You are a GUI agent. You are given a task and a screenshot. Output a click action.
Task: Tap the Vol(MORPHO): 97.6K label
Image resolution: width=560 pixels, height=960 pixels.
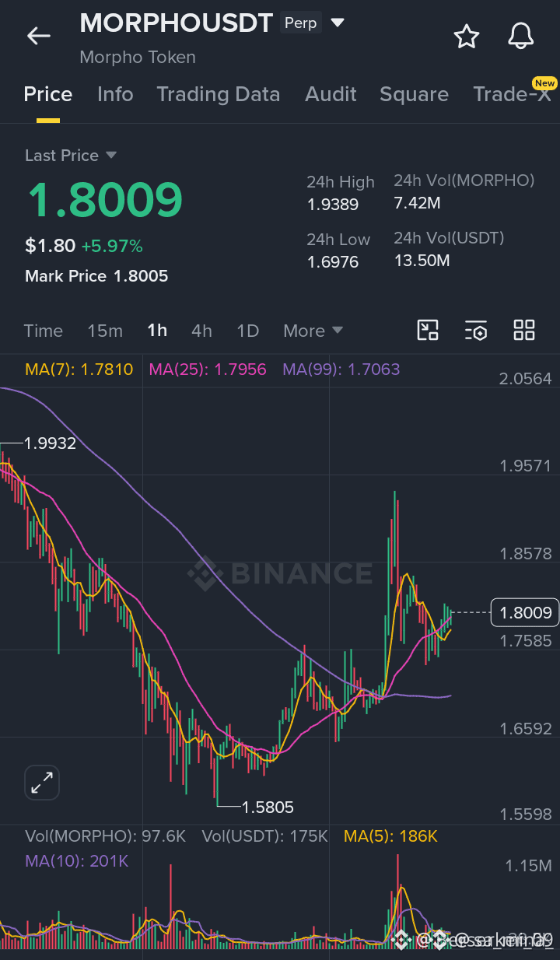coord(105,836)
